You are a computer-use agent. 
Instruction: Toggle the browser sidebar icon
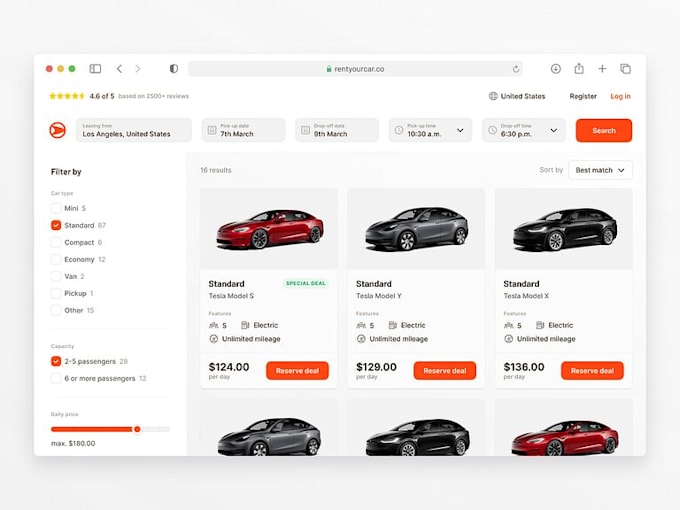[95, 69]
